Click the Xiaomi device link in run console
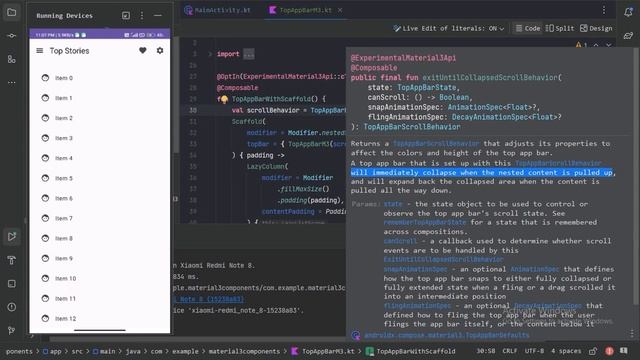The height and width of the screenshot is (360, 640). click(x=209, y=299)
